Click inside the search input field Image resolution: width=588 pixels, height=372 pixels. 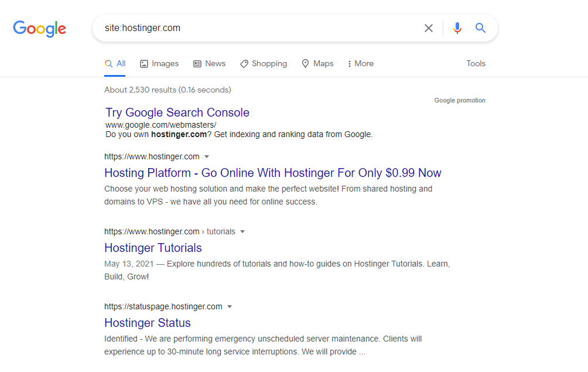pyautogui.click(x=264, y=28)
